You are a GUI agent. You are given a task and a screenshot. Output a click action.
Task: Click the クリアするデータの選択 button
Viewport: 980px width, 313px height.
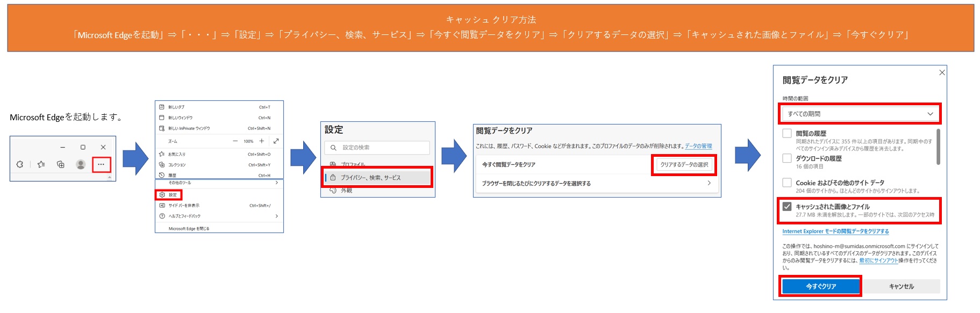click(684, 165)
